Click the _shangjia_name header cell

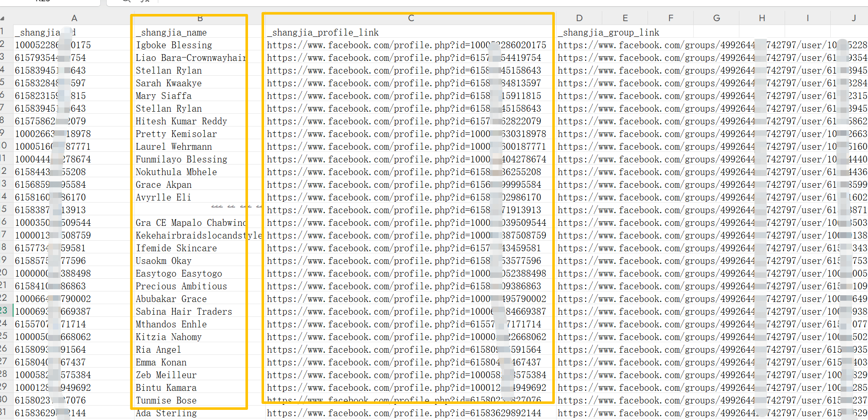coord(171,33)
